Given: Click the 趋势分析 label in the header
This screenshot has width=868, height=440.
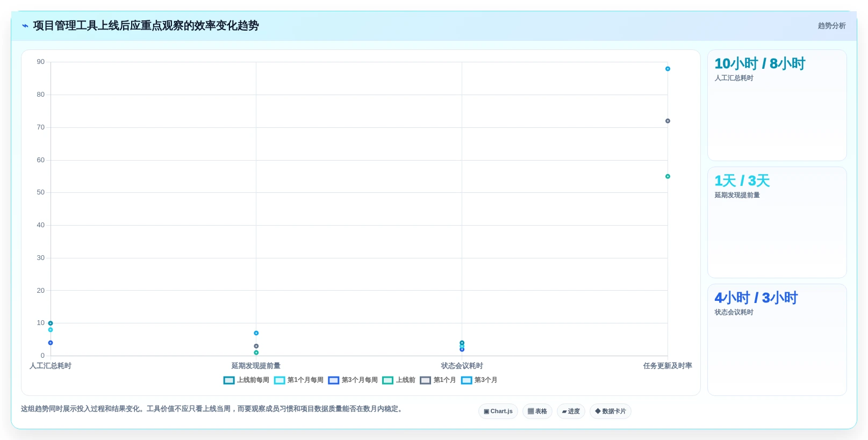Looking at the screenshot, I should pyautogui.click(x=831, y=26).
